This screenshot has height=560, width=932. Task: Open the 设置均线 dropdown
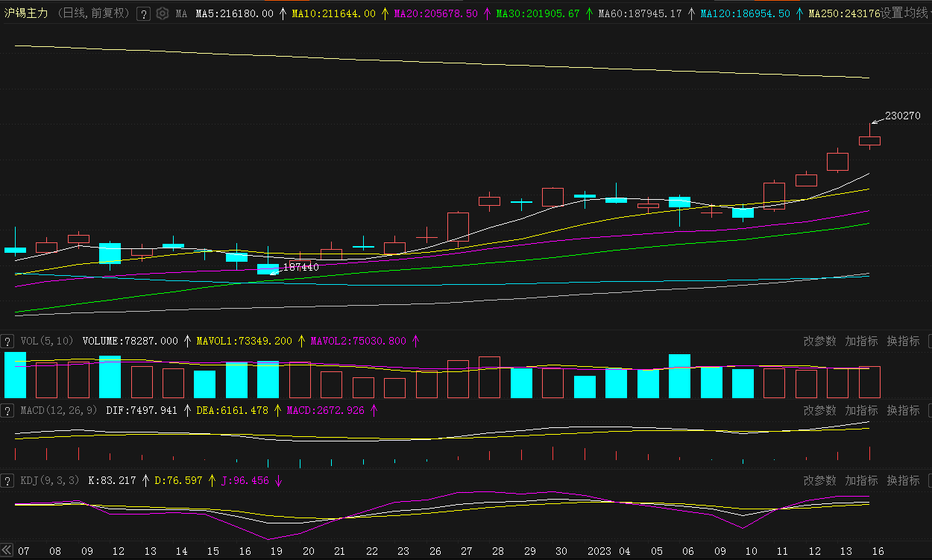pos(904,13)
